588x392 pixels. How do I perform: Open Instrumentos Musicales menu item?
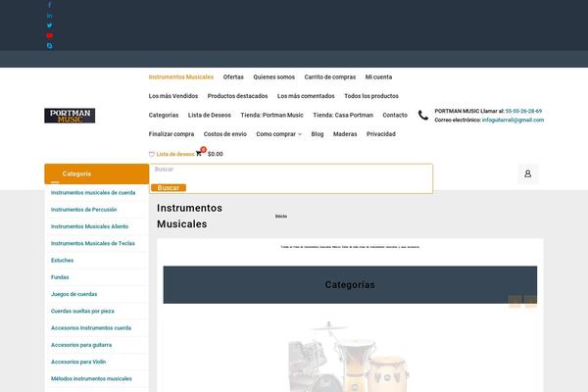(181, 76)
